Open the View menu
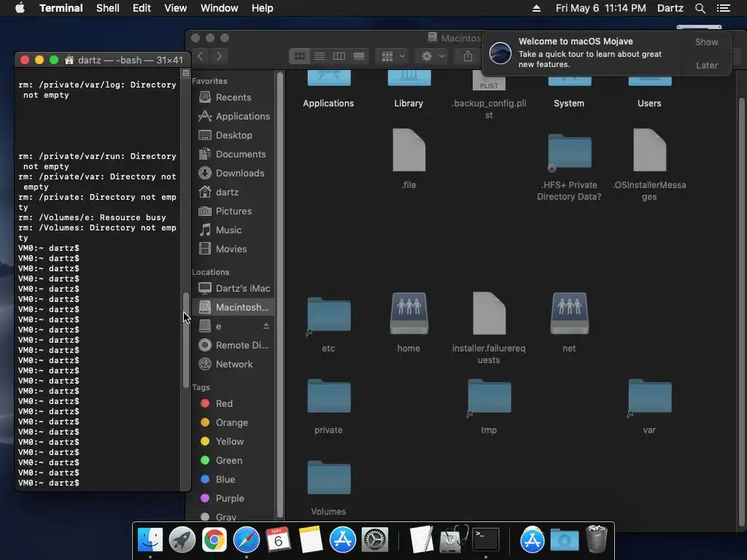 point(175,8)
